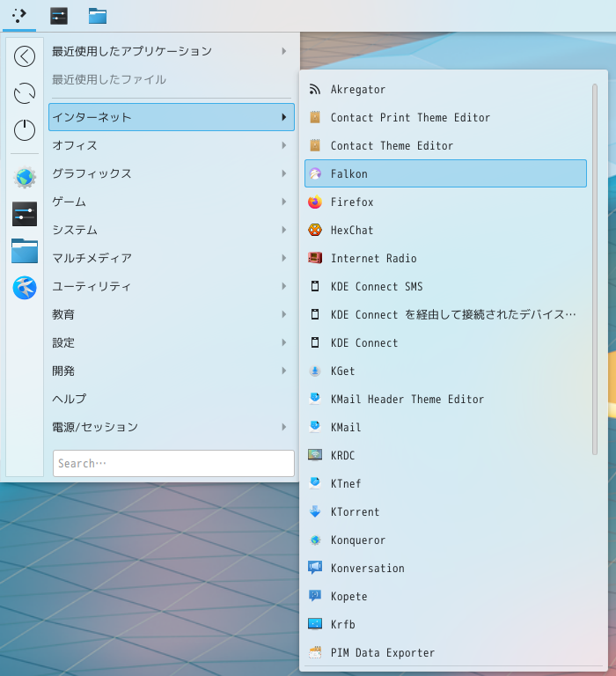Click the application launcher icon in panel
The height and width of the screenshot is (676, 616).
(19, 16)
